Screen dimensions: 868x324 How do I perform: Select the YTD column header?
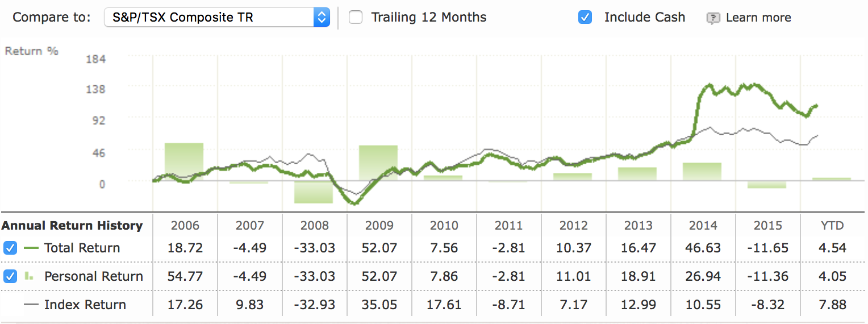coord(832,226)
